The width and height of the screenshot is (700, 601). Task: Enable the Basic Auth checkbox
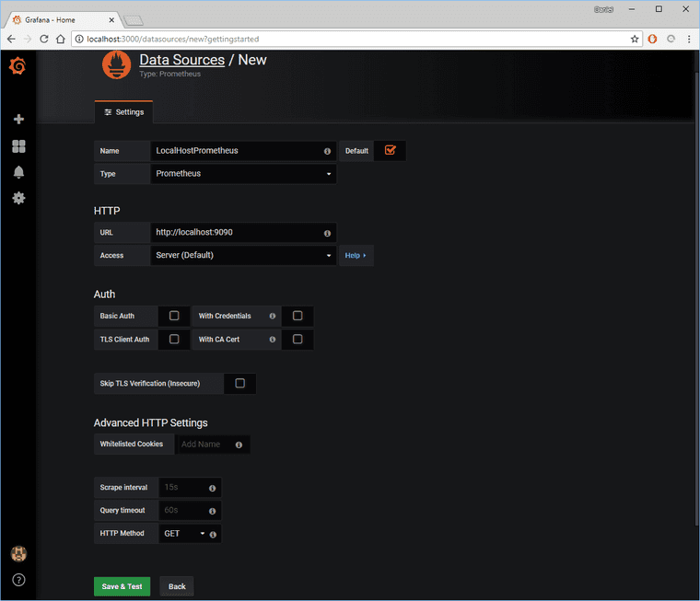(174, 316)
